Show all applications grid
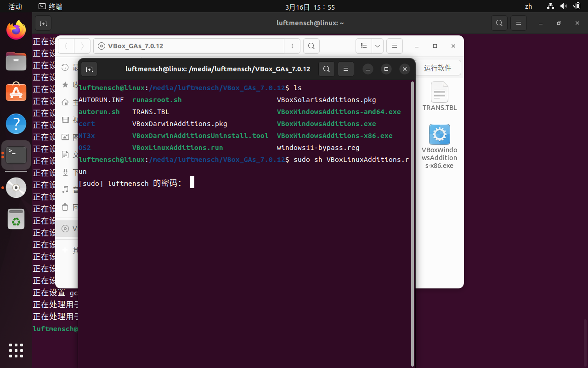Viewport: 588px width, 368px height. pyautogui.click(x=16, y=350)
